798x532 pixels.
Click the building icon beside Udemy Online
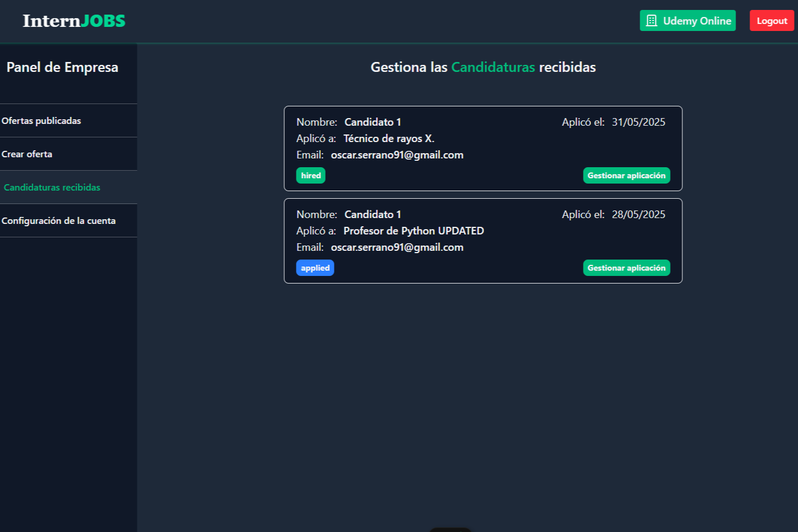(x=651, y=21)
